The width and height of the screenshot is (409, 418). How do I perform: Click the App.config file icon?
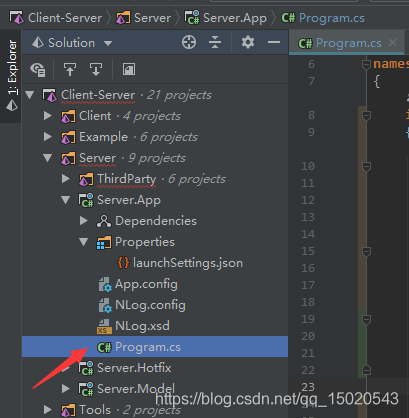[x=105, y=284]
